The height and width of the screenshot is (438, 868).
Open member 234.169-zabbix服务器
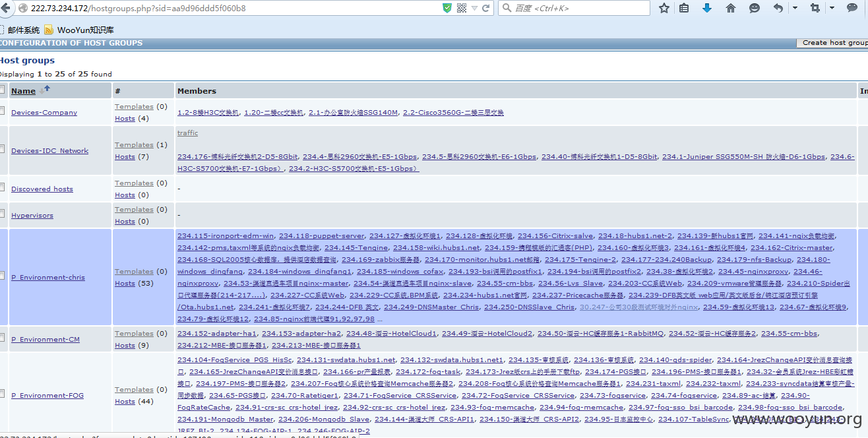pyautogui.click(x=380, y=260)
